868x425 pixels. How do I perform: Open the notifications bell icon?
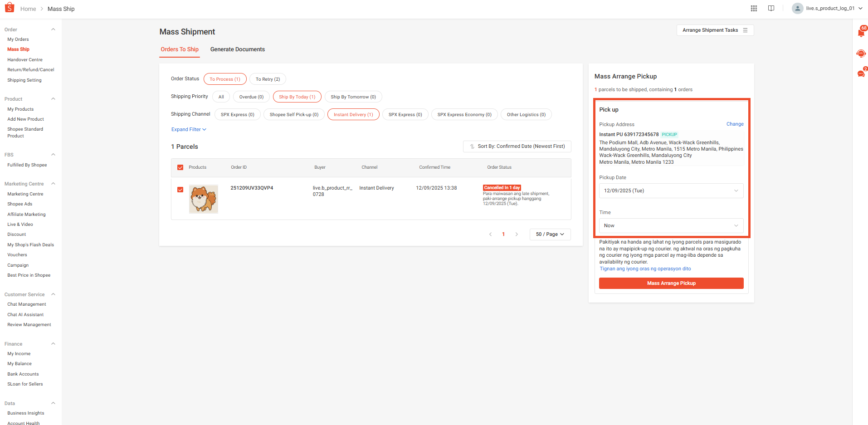(861, 32)
